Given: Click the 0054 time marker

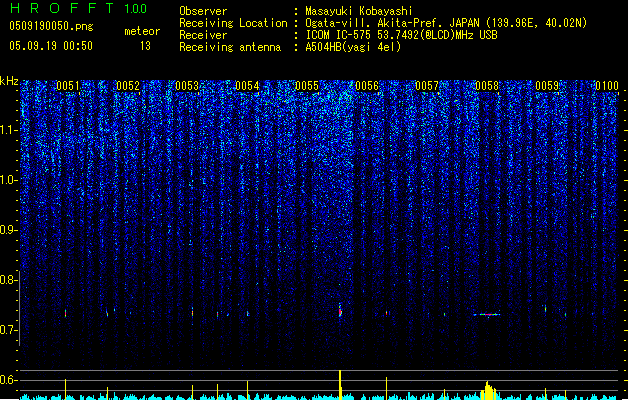Looking at the screenshot, I should tap(247, 86).
